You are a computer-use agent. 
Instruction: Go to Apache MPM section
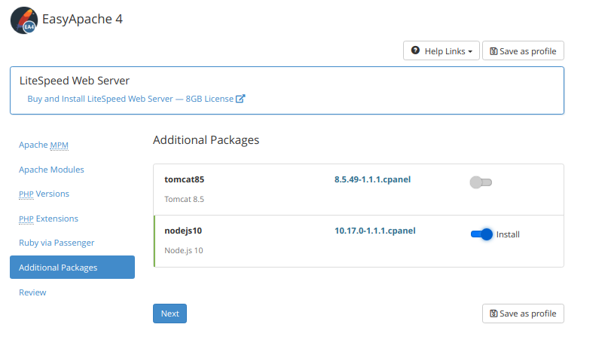click(x=44, y=145)
